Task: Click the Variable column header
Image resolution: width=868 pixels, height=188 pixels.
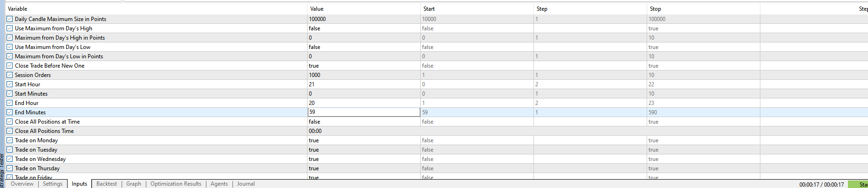Action: click(x=18, y=9)
